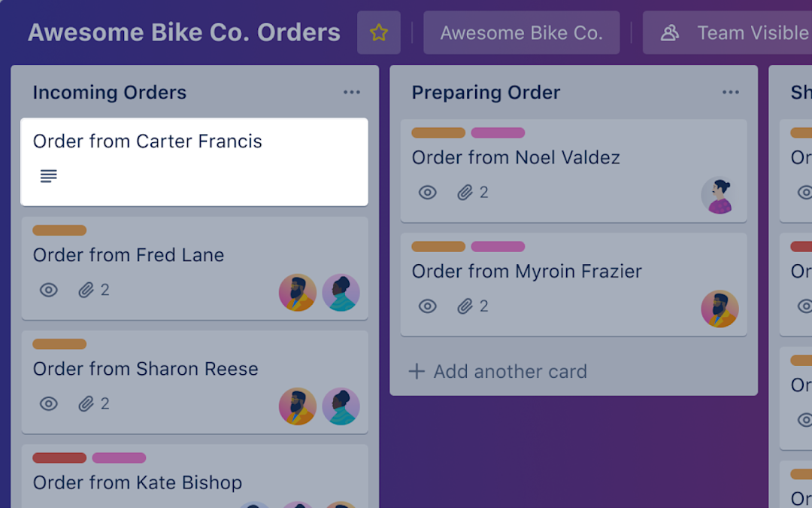Select the Incoming Orders list title

[x=109, y=92]
